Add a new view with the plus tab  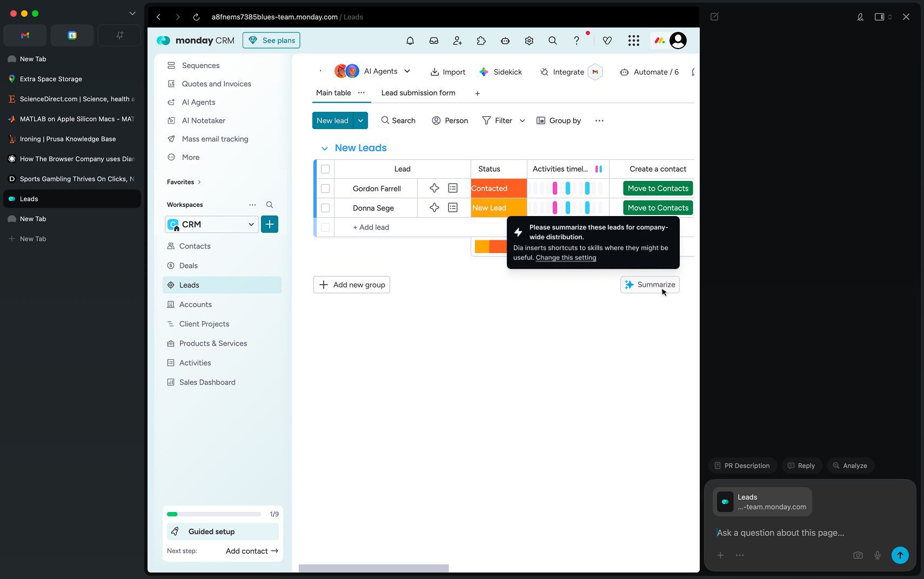click(478, 93)
